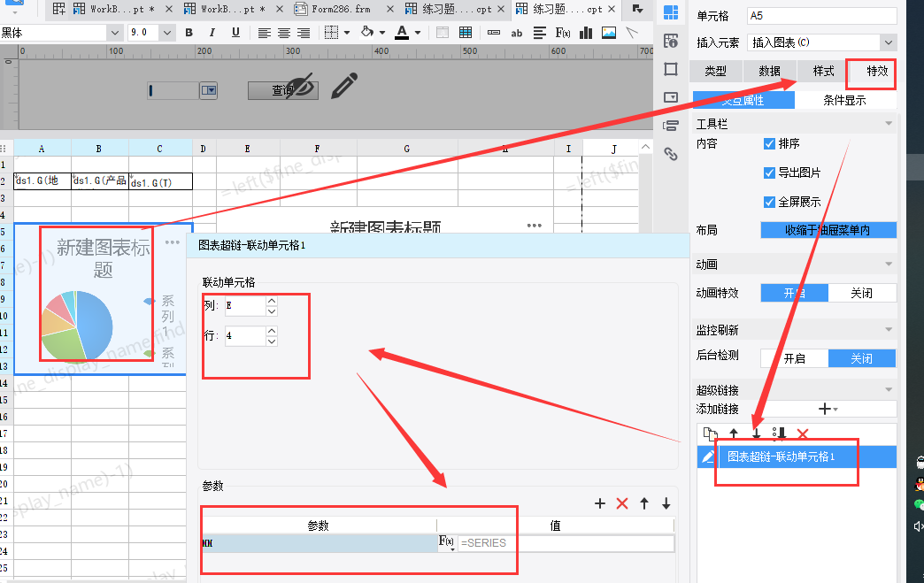
Task: Open the tab list dropdown at tab bar end
Action: pyautogui.click(x=637, y=9)
